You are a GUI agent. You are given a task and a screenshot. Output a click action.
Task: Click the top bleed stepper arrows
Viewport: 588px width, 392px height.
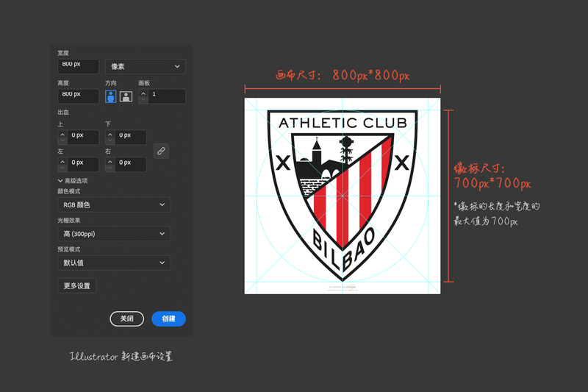click(62, 137)
